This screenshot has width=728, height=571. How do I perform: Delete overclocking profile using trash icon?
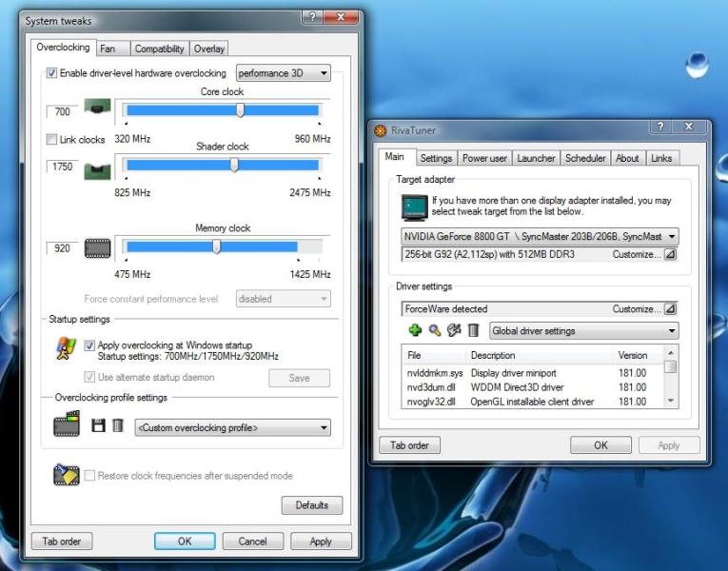[118, 425]
